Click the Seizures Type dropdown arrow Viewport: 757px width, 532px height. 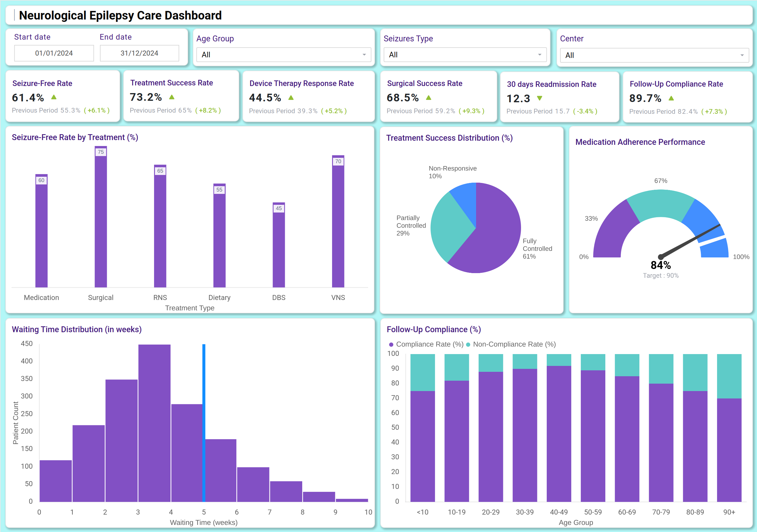pos(540,55)
